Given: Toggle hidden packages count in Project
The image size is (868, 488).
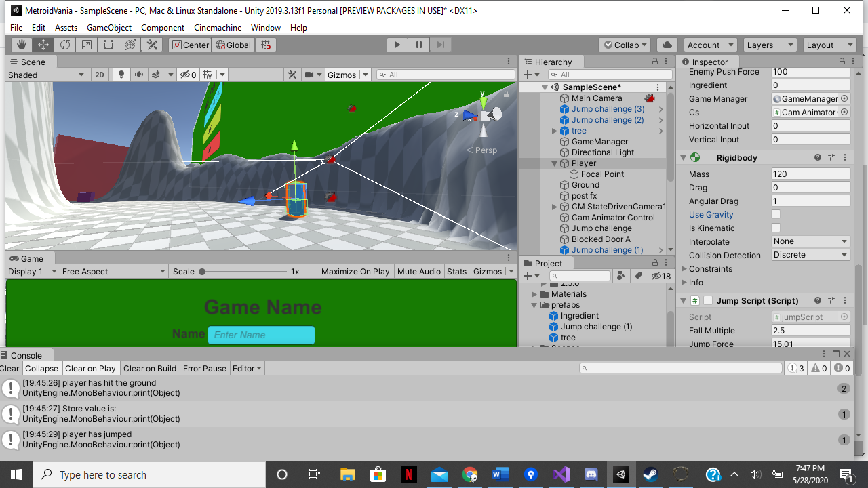Looking at the screenshot, I should coord(661,276).
